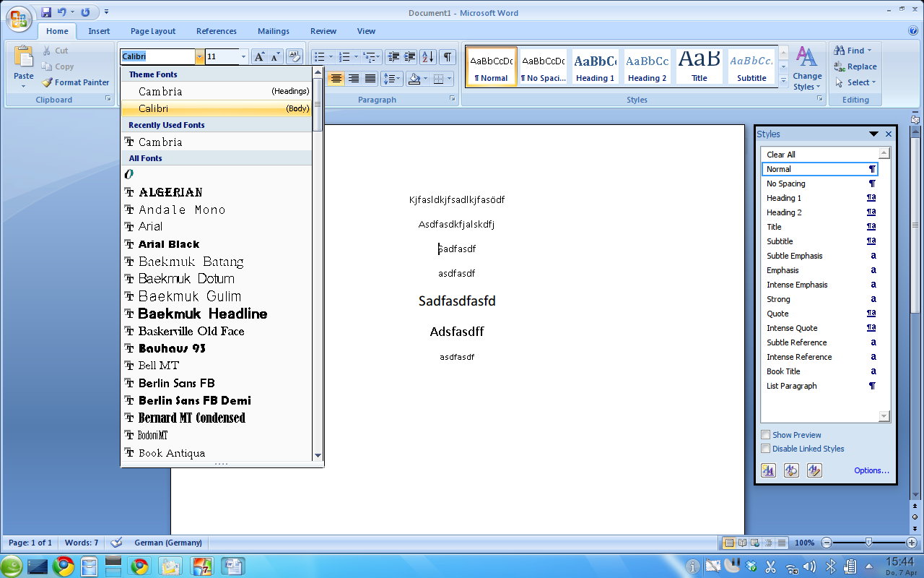Click the Replace button
Image resolution: width=924 pixels, height=578 pixels.
click(x=855, y=66)
